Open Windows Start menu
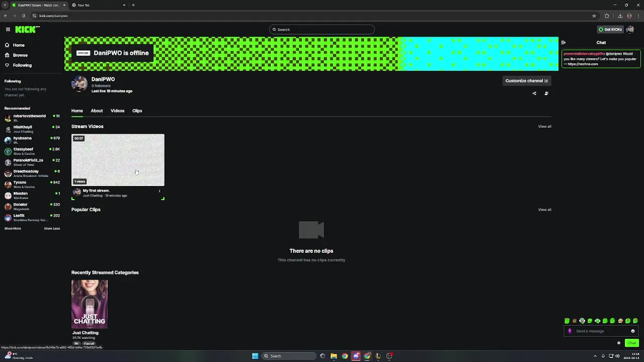 (x=255, y=356)
